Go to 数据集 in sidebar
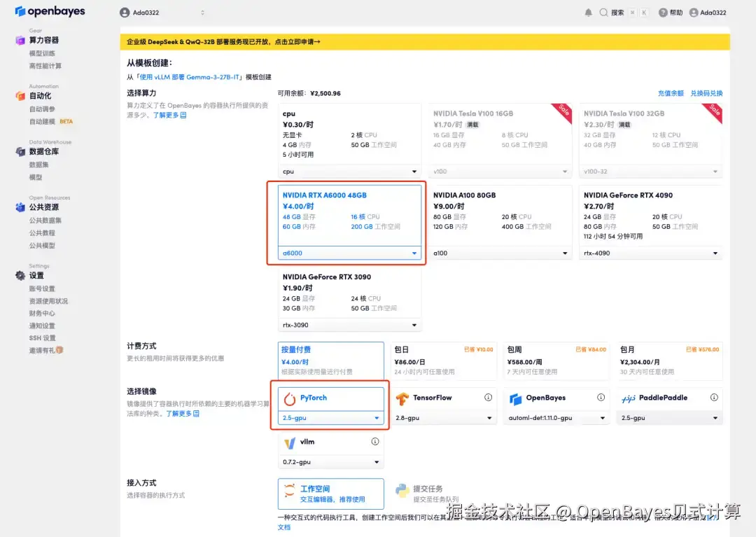Viewport: 756px width, 537px height. [38, 165]
